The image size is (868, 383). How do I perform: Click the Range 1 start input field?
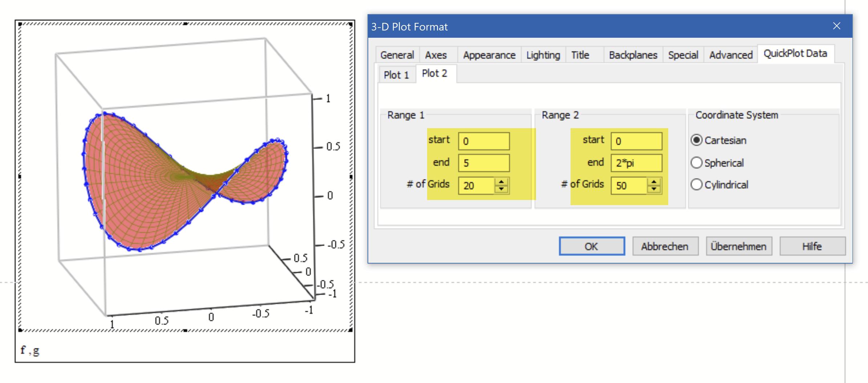click(x=484, y=141)
